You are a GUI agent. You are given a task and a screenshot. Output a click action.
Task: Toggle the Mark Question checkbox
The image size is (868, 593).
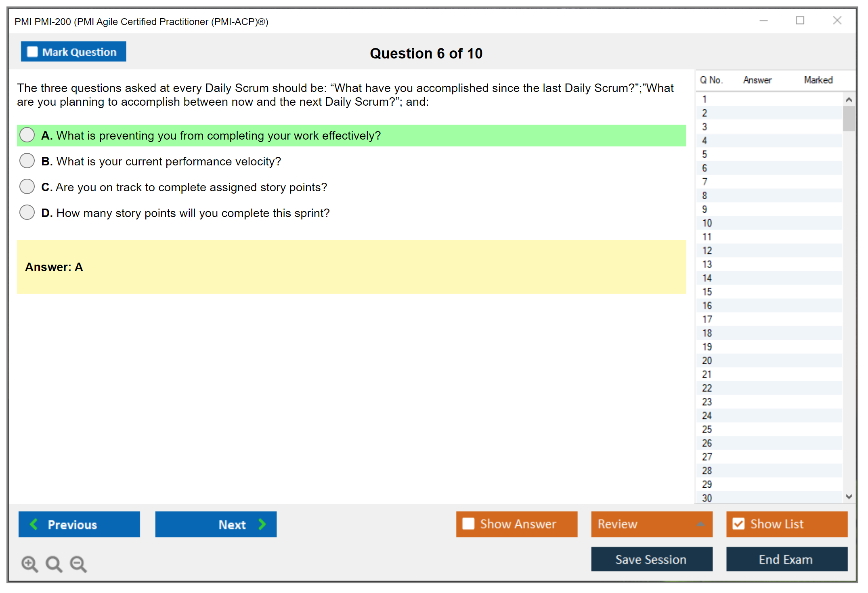pos(32,52)
